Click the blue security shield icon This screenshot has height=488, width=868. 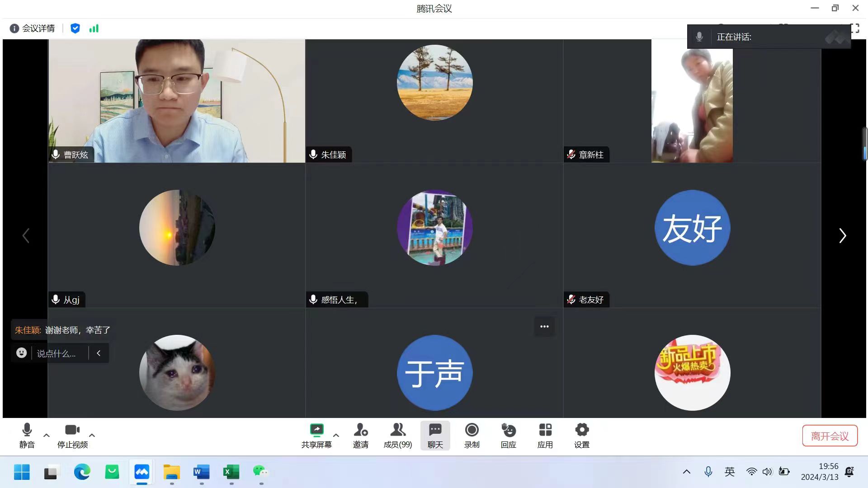[75, 28]
